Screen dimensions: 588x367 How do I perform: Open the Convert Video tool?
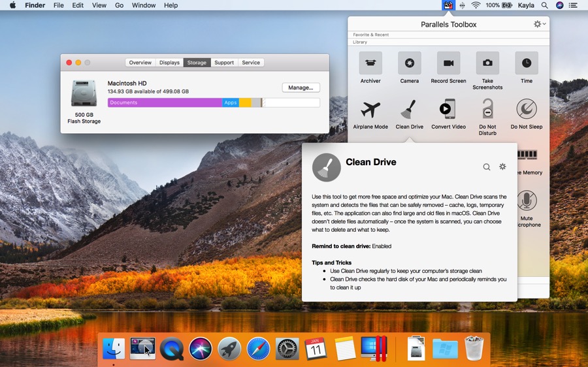(448, 109)
